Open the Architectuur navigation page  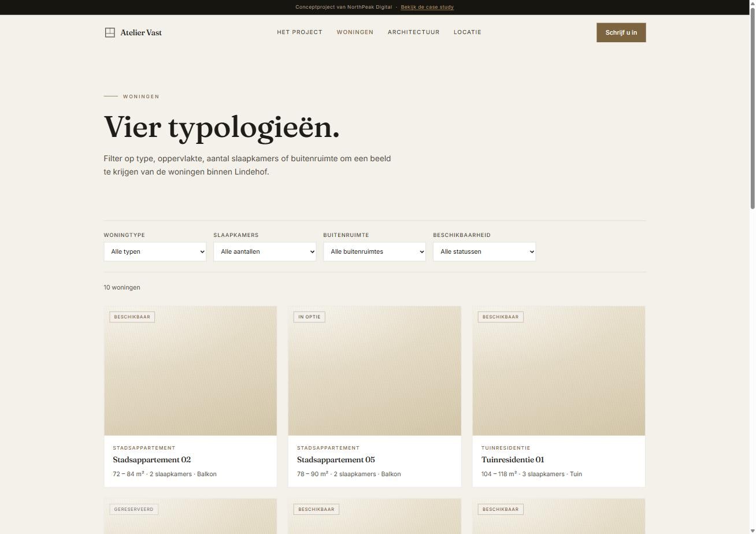point(413,32)
